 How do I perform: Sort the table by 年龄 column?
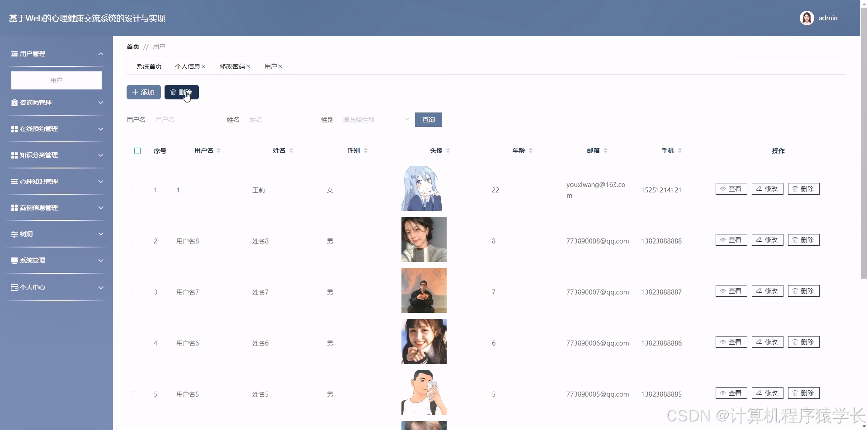[532, 150]
